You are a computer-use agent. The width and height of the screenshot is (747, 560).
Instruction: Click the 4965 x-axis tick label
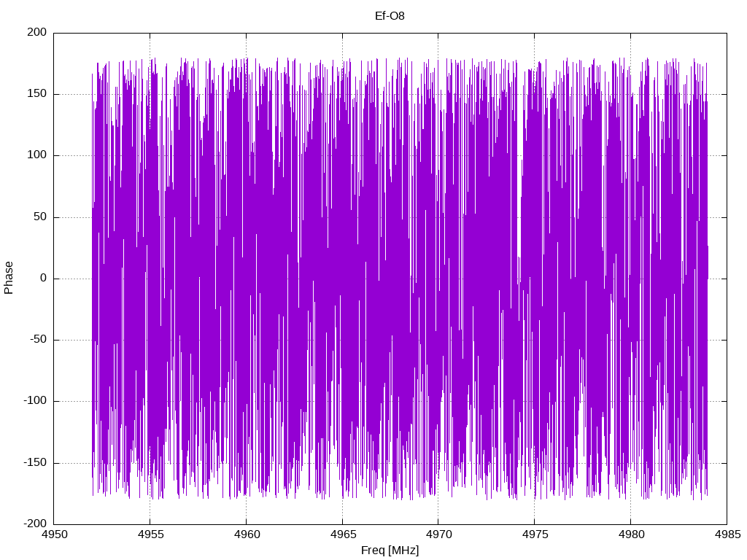[343, 534]
